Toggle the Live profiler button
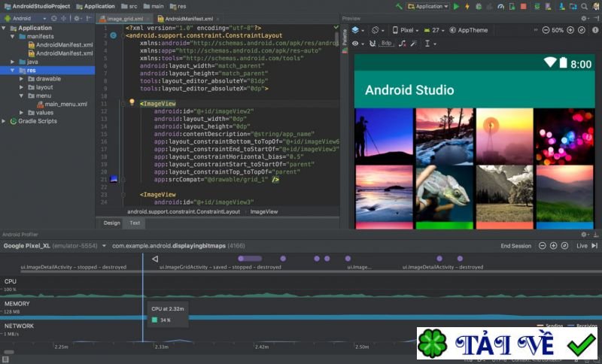This screenshot has width=602, height=364. [582, 246]
